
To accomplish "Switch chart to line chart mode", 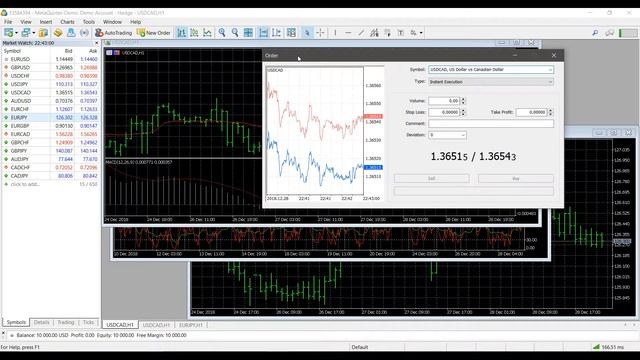I will [x=208, y=33].
